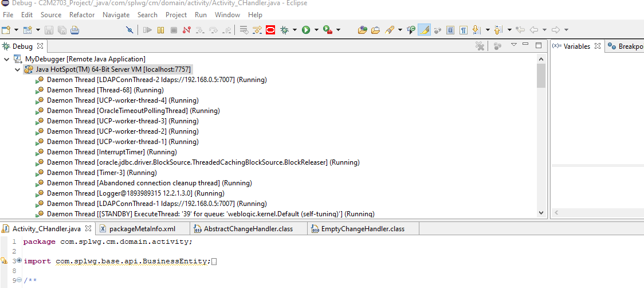This screenshot has height=288, width=644.
Task: Select the Logger@1893989315 thread row
Action: coord(136,193)
